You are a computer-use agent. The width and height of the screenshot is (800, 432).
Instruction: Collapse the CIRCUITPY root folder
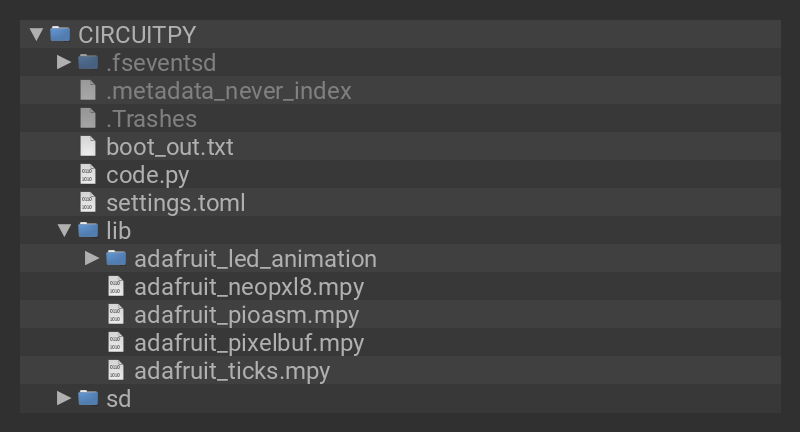(x=37, y=34)
